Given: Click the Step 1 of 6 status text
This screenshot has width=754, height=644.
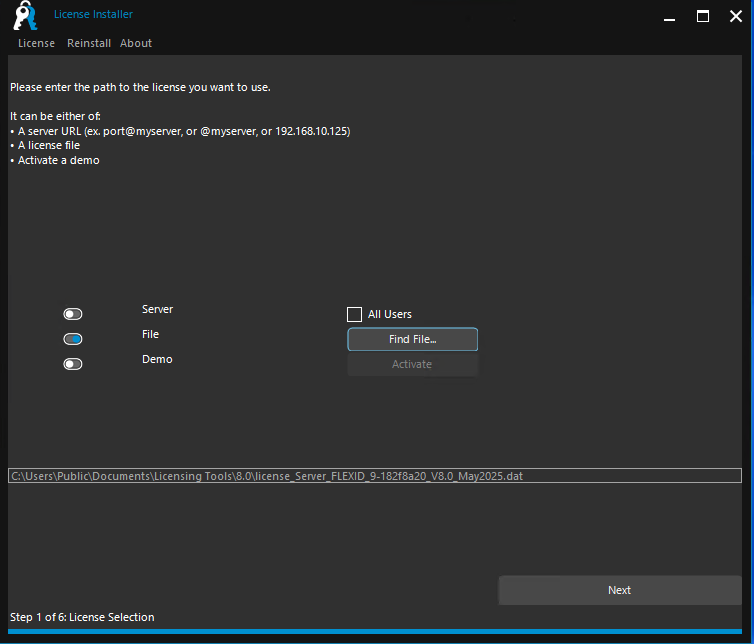Looking at the screenshot, I should coord(82,617).
